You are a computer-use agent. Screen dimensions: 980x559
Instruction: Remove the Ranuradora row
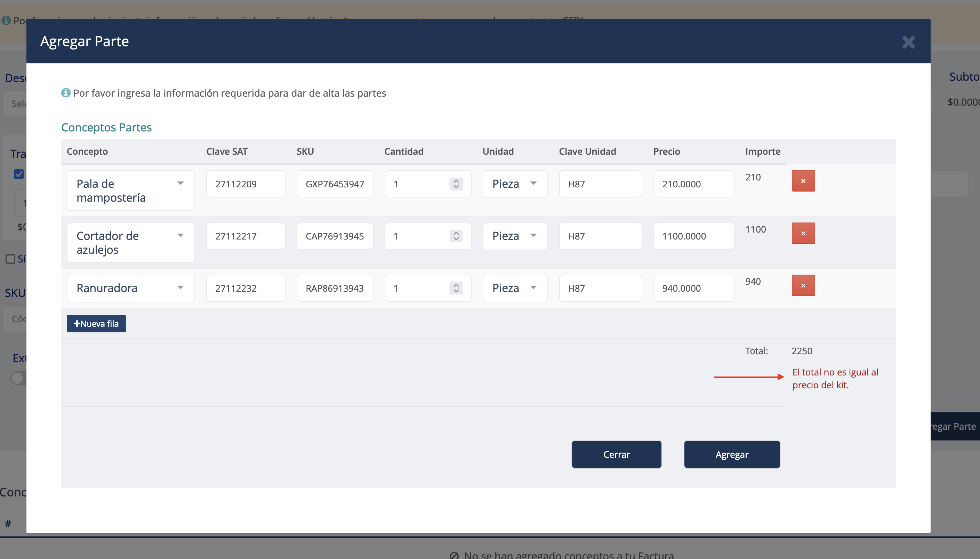point(803,285)
